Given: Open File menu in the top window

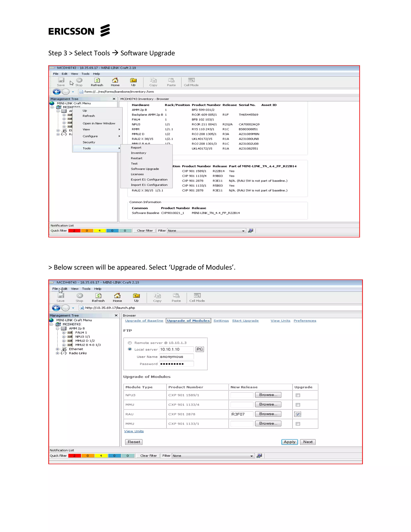Looking at the screenshot, I should tap(56, 73).
